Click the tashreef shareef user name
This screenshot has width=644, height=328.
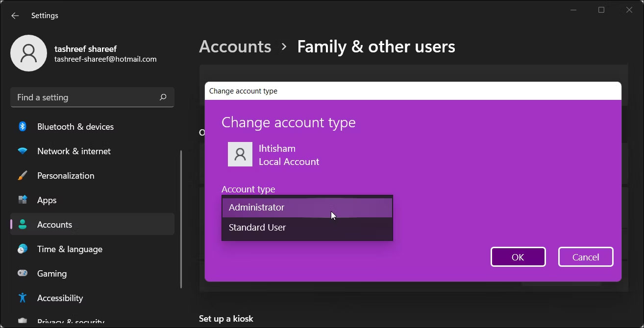[86, 49]
